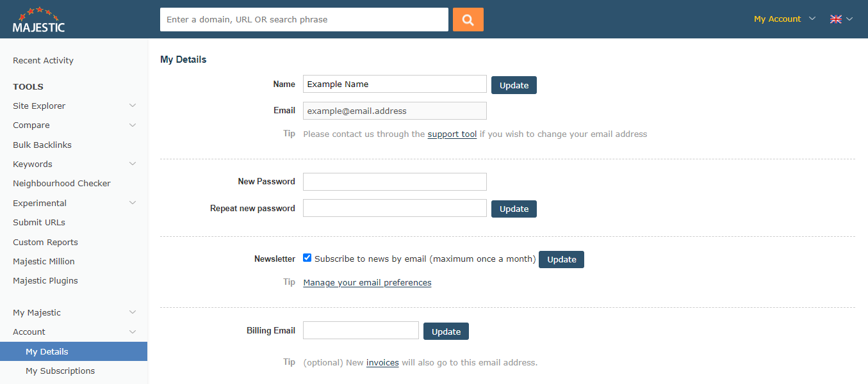Click the orange search magnifier icon
This screenshot has width=868, height=384.
click(x=468, y=19)
